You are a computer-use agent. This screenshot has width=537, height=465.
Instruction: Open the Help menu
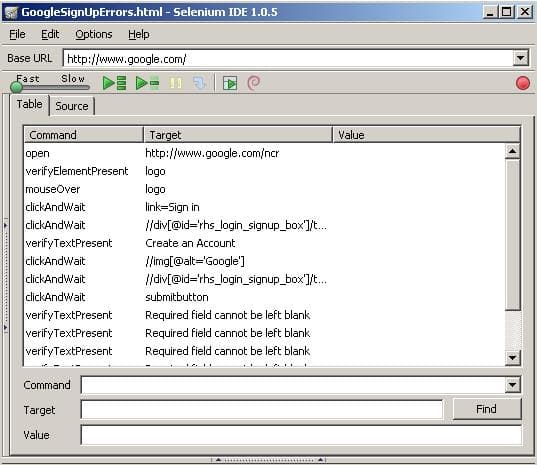pyautogui.click(x=139, y=34)
